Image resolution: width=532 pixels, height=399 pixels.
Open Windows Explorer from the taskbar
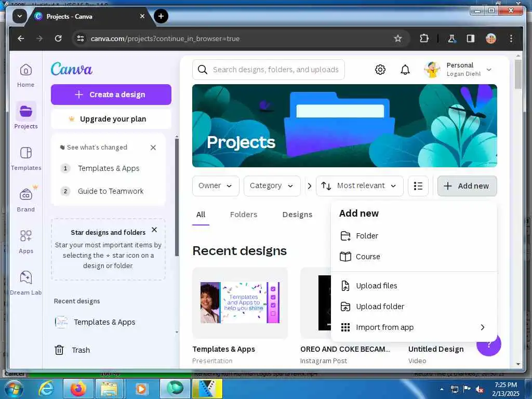click(110, 389)
